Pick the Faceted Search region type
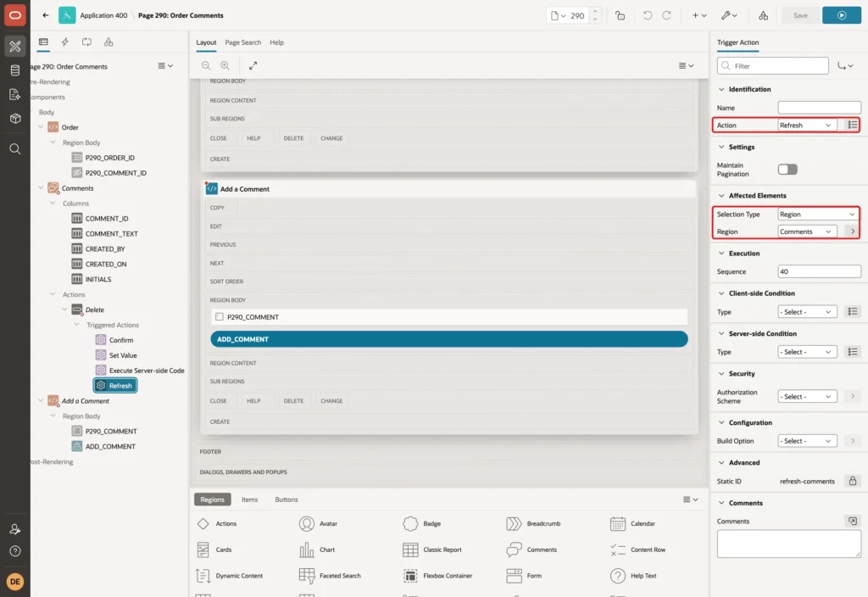Image resolution: width=868 pixels, height=597 pixels. click(x=330, y=576)
